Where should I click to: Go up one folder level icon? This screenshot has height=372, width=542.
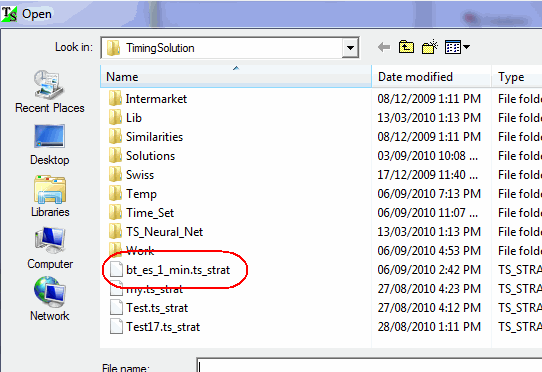point(406,47)
